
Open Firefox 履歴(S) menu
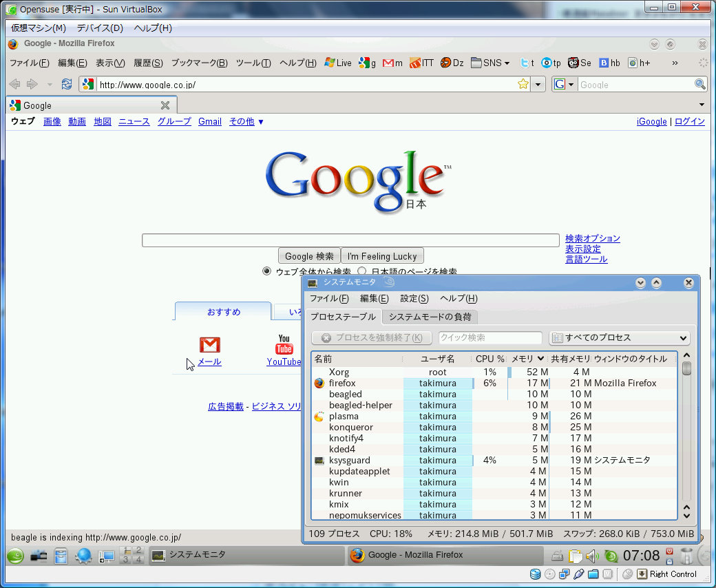click(148, 63)
